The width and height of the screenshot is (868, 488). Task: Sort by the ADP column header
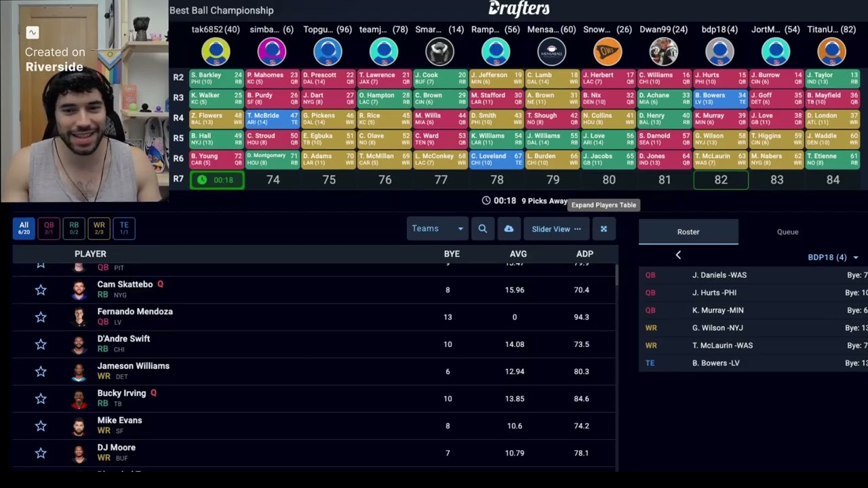[585, 254]
